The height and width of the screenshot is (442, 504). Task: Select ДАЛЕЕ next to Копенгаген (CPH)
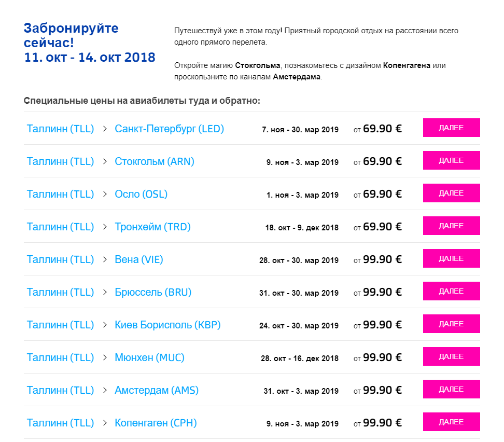tap(451, 422)
